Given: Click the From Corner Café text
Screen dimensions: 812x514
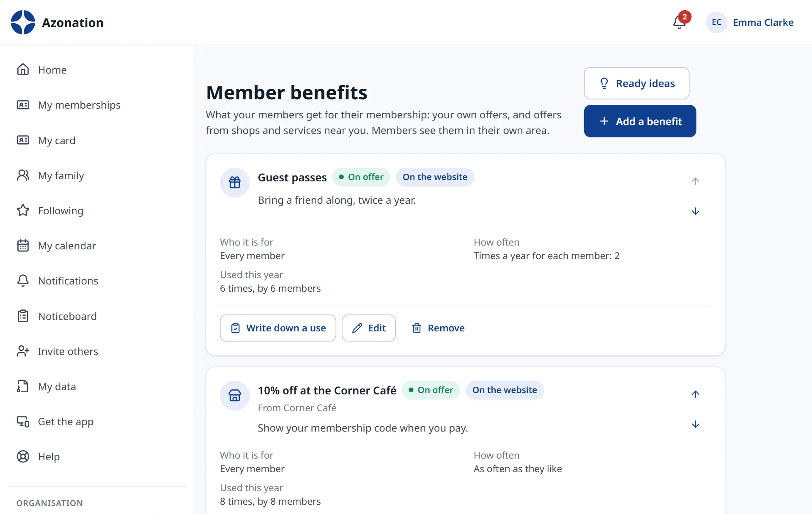Looking at the screenshot, I should 297,408.
